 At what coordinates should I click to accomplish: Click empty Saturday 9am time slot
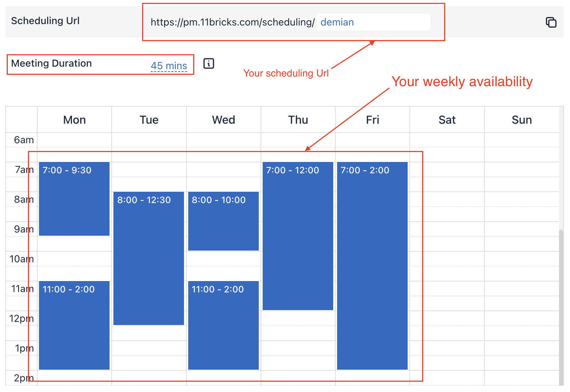pyautogui.click(x=447, y=229)
